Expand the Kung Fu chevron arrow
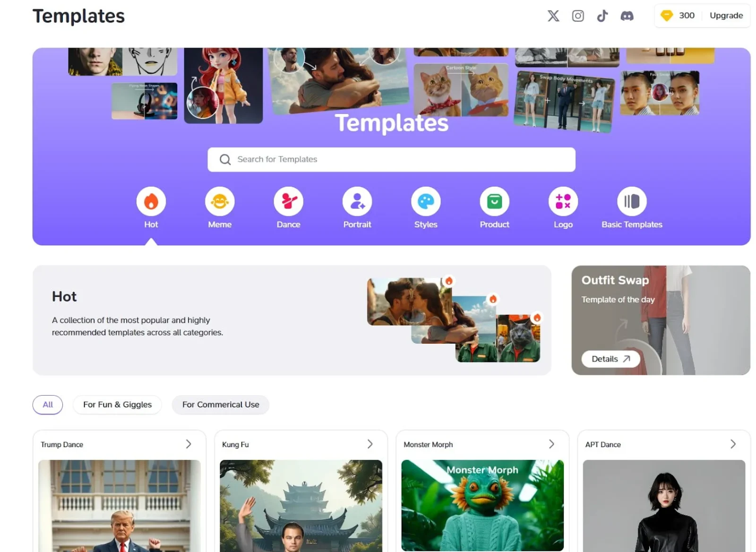This screenshot has width=756, height=552. pos(370,444)
